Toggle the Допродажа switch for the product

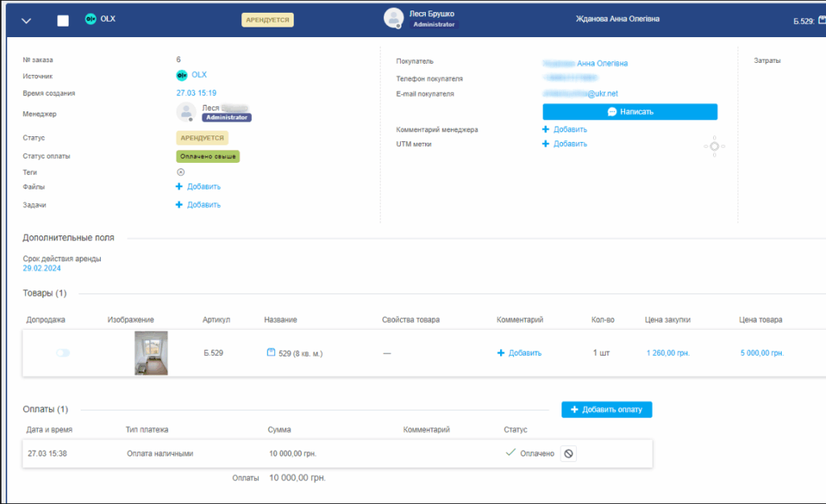[62, 353]
